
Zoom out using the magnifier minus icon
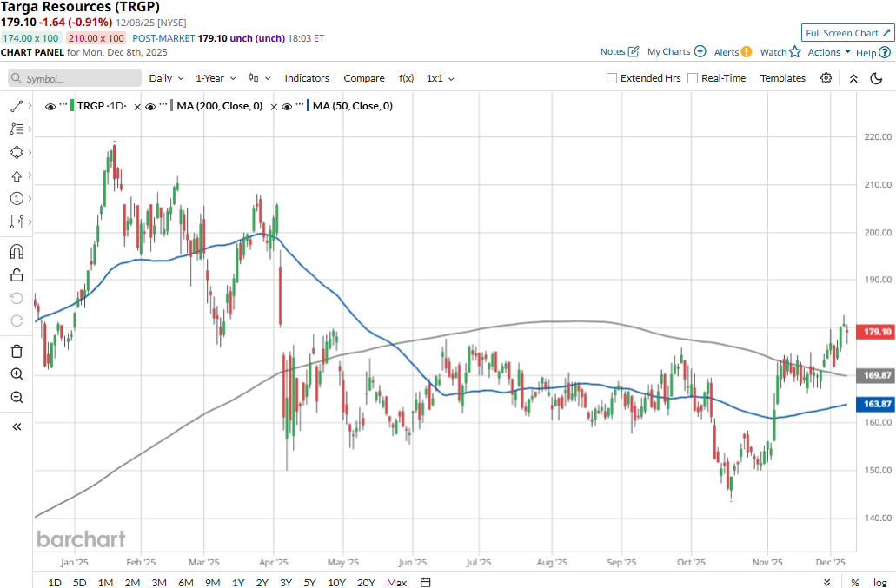(16, 397)
